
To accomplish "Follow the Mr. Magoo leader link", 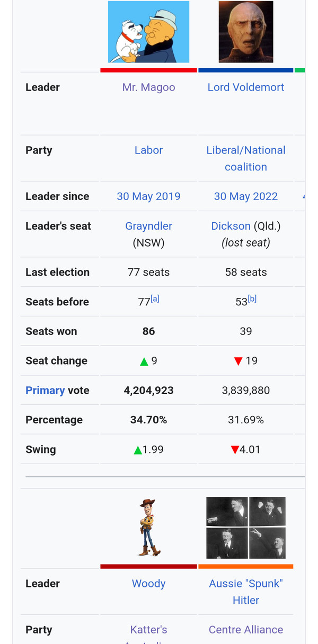I will 148,87.
